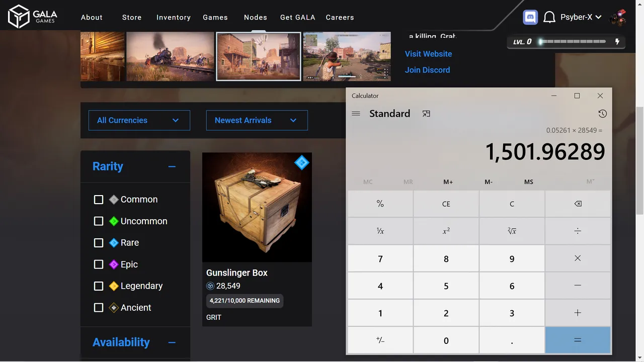This screenshot has width=644, height=362.
Task: Select the shooter gameplay screenshot thumbnail
Action: tap(347, 56)
